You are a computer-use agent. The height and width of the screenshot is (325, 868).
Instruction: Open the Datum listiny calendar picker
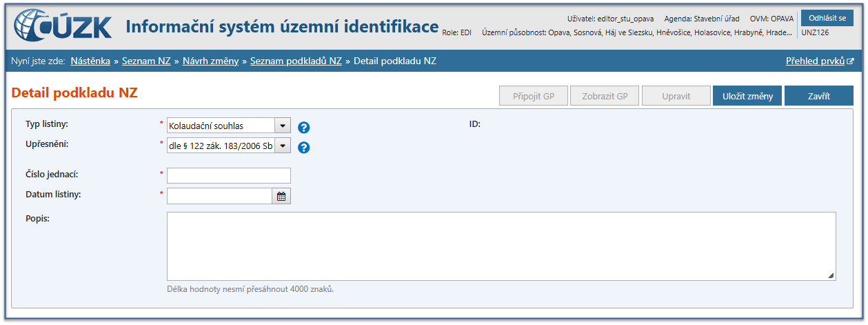(281, 196)
